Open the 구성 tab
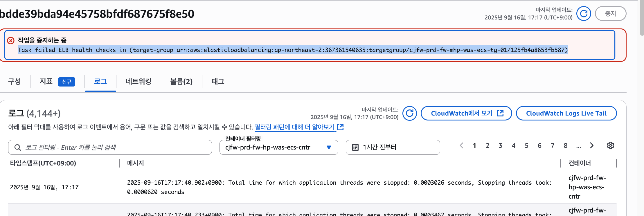This screenshot has height=216, width=644. [x=15, y=82]
